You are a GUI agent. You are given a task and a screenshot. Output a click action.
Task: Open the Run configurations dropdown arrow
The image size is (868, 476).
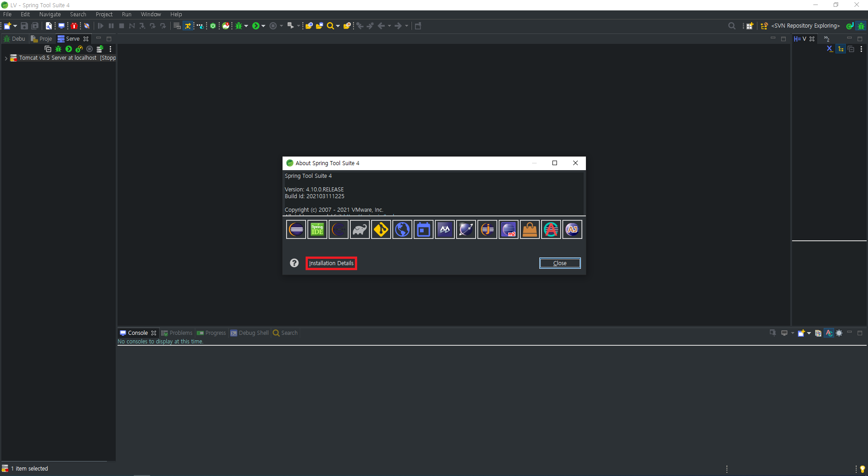point(263,26)
